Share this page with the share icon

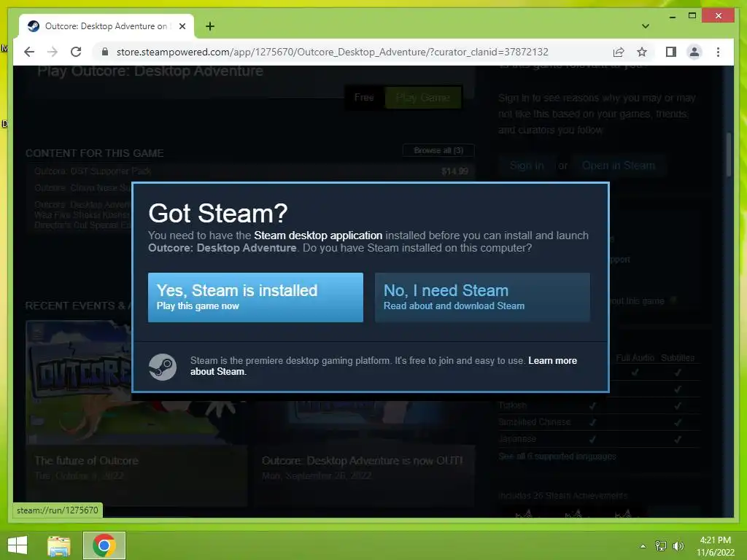(x=619, y=52)
